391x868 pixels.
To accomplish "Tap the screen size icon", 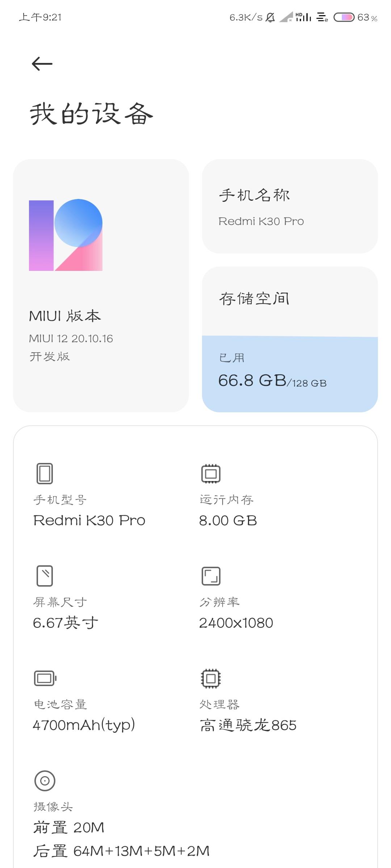I will (x=45, y=576).
